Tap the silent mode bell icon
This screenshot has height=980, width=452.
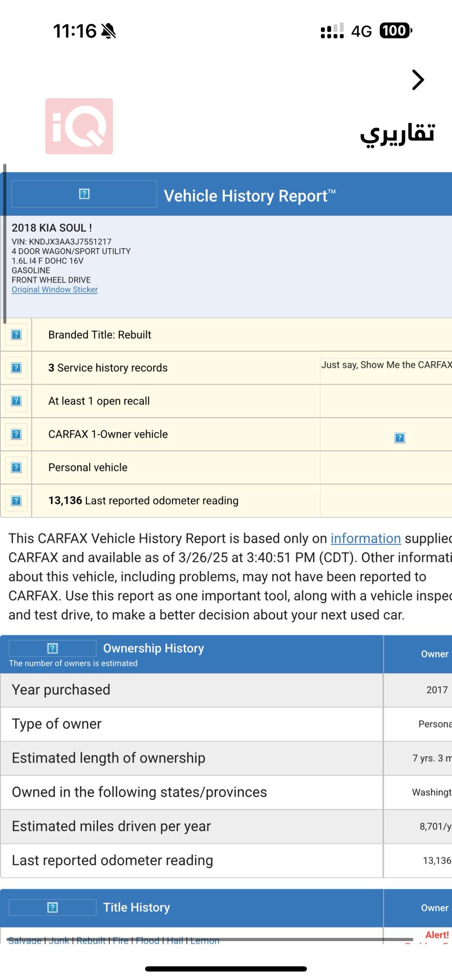click(x=108, y=31)
